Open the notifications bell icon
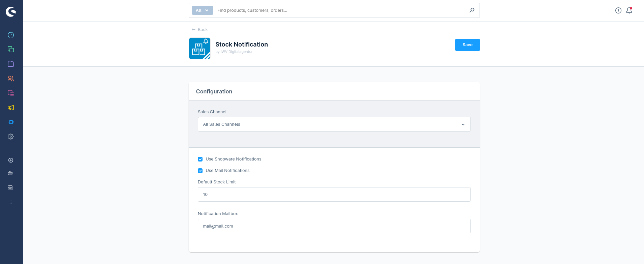Viewport: 644px width, 264px height. pos(629,10)
